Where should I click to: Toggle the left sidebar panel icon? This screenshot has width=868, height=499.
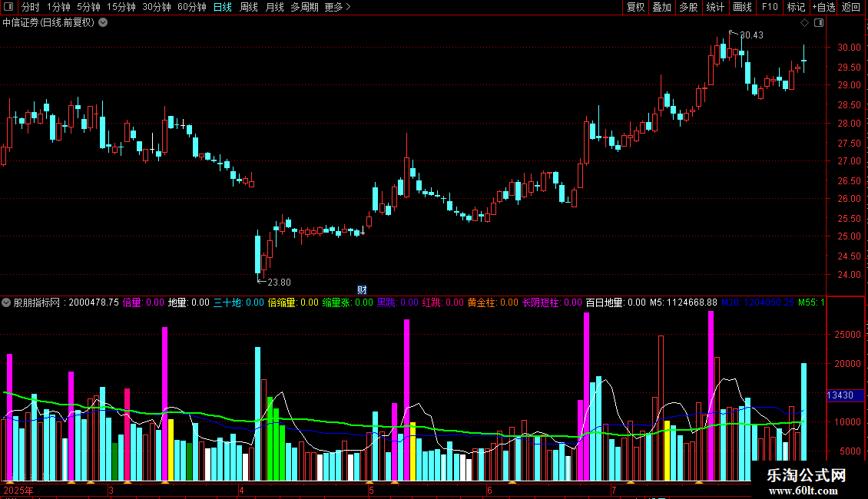[x=8, y=7]
